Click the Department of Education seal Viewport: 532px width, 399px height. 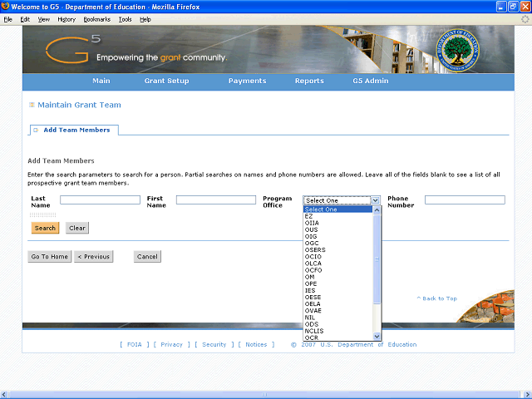pyautogui.click(x=458, y=50)
